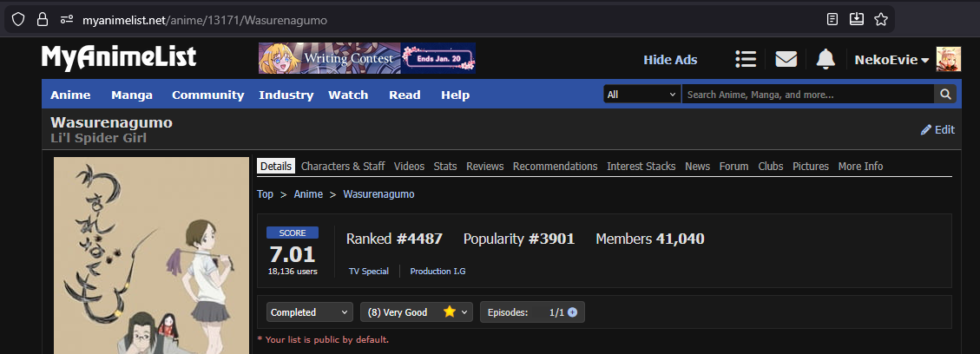Click the Search Anime, Manga input field
The image size is (980, 354).
click(807, 95)
